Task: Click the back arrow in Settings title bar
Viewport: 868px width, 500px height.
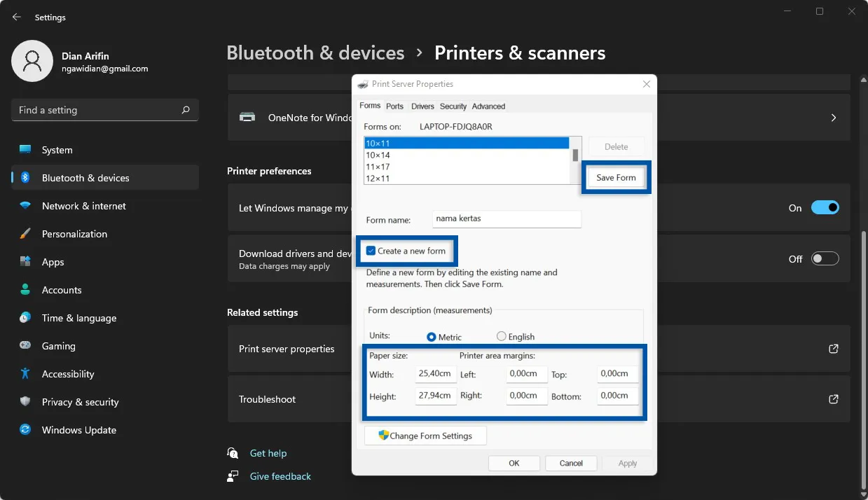Action: 16,16
